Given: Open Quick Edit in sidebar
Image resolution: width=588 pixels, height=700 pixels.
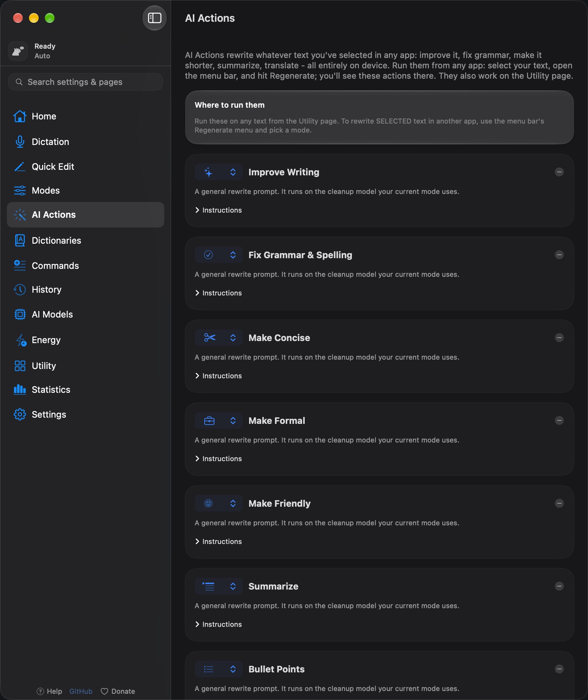Looking at the screenshot, I should pyautogui.click(x=85, y=167).
